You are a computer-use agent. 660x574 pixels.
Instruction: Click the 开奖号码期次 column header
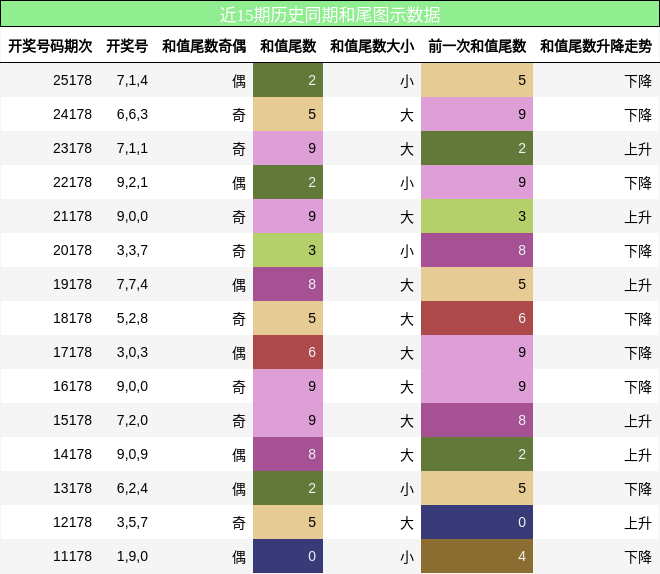50,46
